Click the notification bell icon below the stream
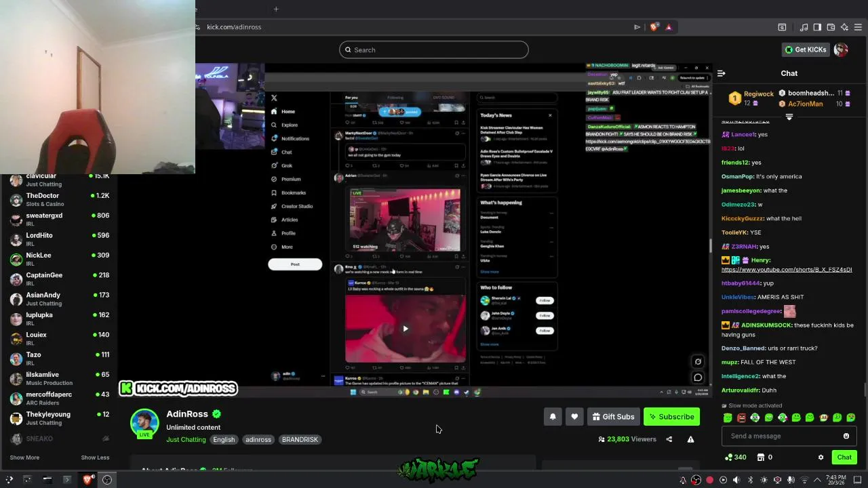 [x=553, y=417]
